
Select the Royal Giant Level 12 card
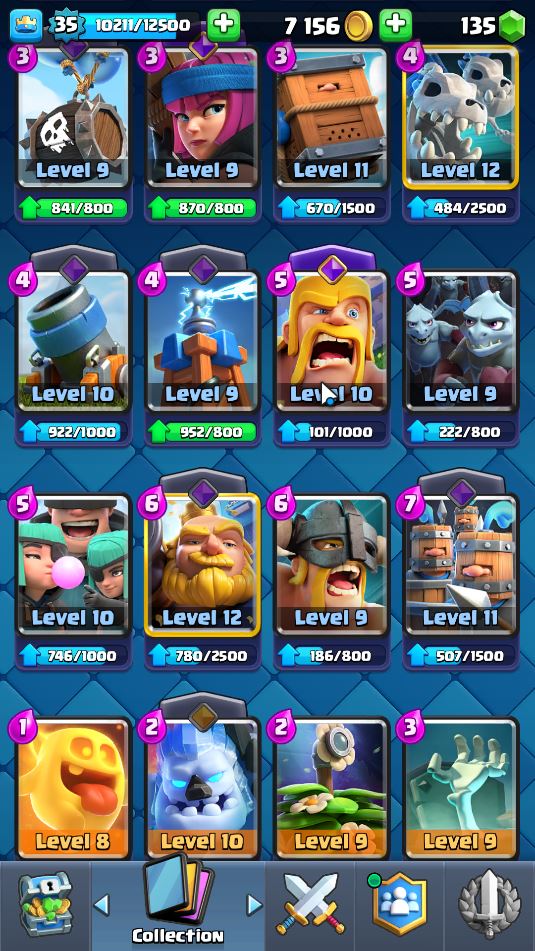tap(203, 564)
